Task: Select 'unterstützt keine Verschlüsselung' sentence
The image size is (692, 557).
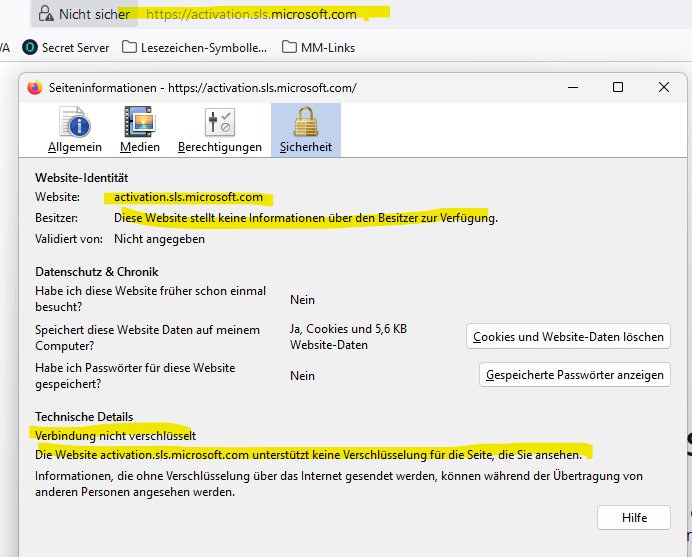Action: pos(308,455)
